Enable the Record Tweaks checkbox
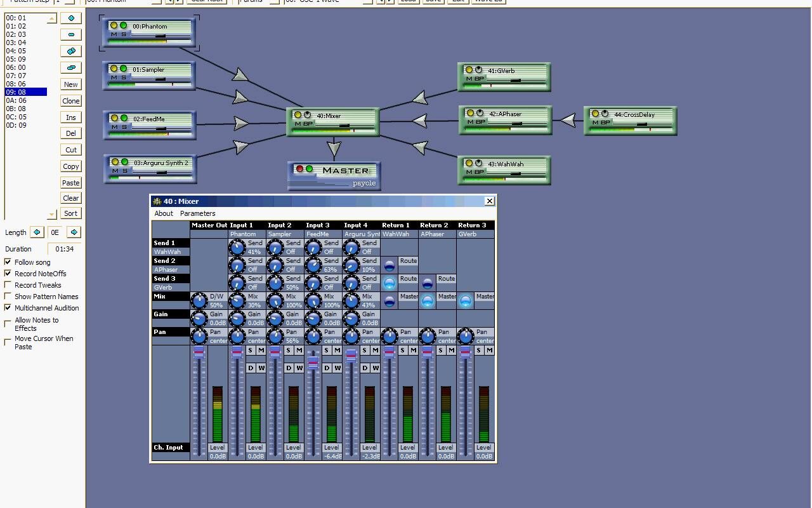This screenshot has height=508, width=812. pos(8,285)
